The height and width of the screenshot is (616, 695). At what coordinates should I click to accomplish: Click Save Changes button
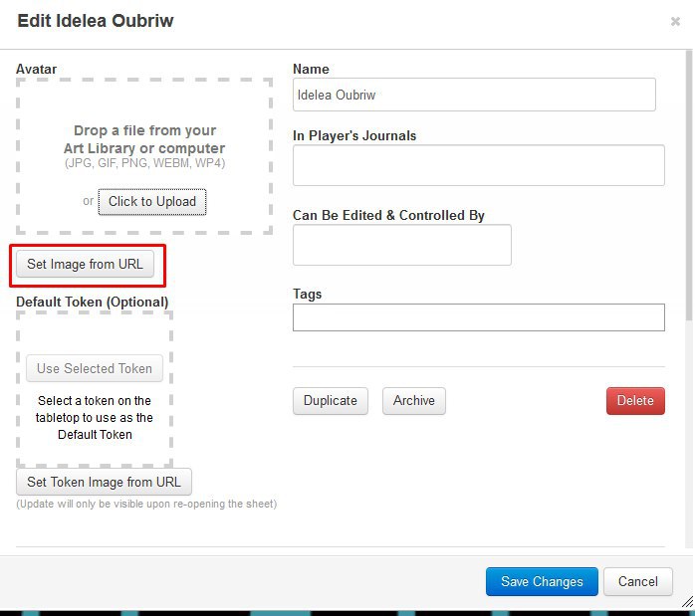pos(542,581)
